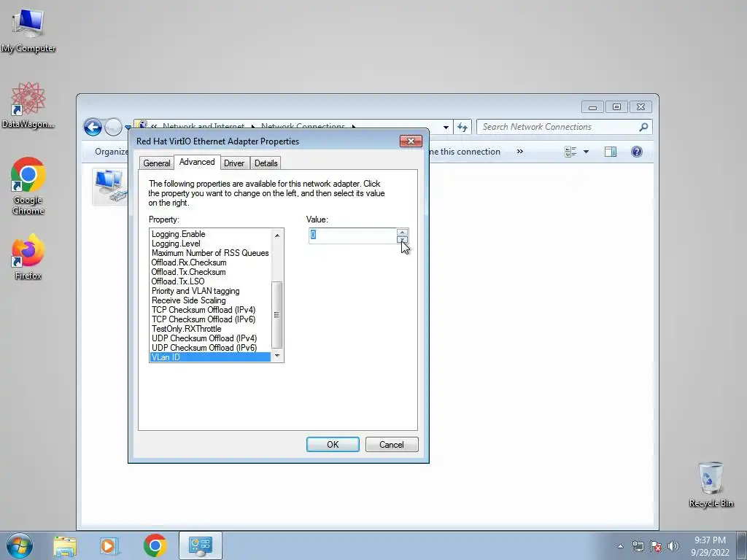Click the property list scroll up arrow
Viewport: 747px width, 560px height.
pos(277,236)
